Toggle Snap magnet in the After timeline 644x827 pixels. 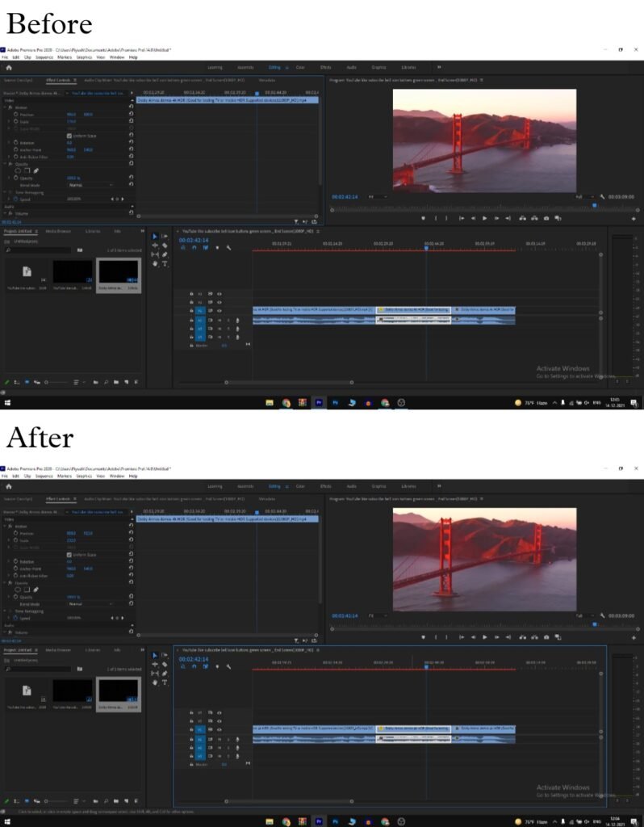click(194, 667)
